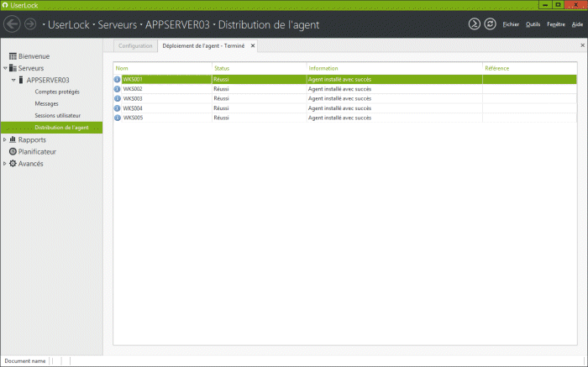Open Sessions utilisateur
588x367 pixels.
(x=57, y=115)
